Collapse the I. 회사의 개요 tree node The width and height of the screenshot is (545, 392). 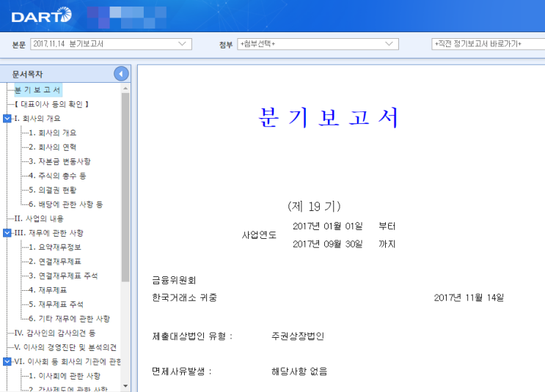click(x=7, y=119)
